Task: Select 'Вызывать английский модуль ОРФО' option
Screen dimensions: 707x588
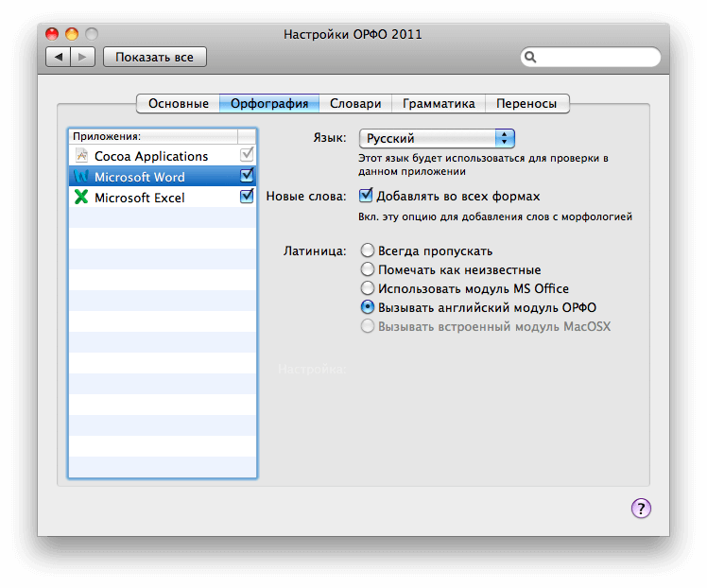Action: click(x=368, y=307)
